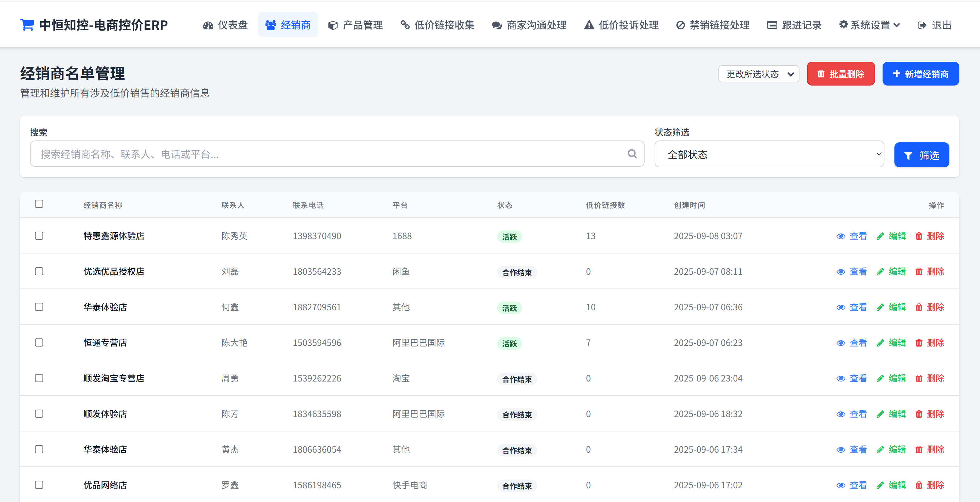Click the blue 筛选 filter button
The height and width of the screenshot is (502, 980).
click(x=921, y=155)
